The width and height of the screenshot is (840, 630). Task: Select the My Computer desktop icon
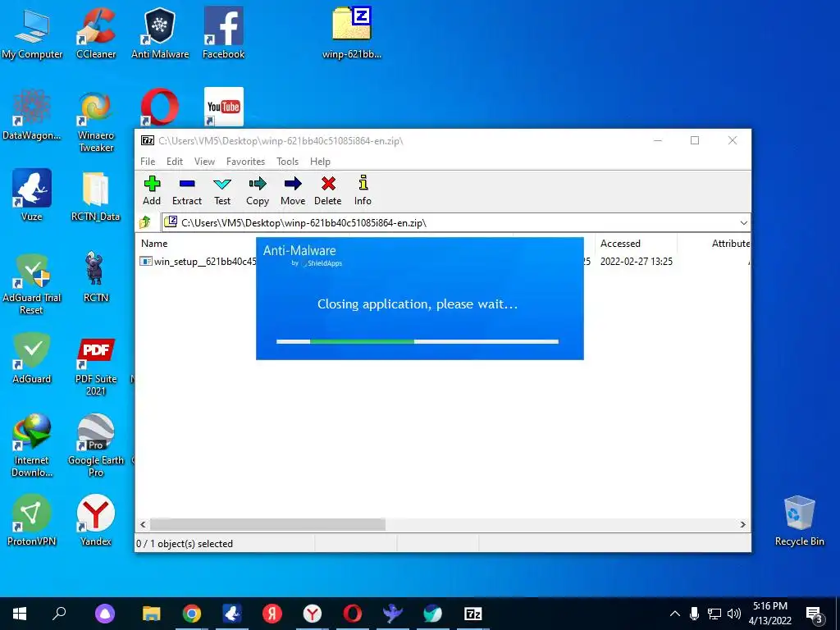32,33
